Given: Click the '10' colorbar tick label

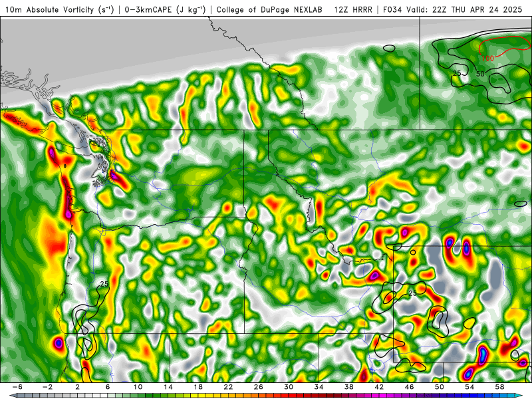Looking at the screenshot, I should [138, 387].
